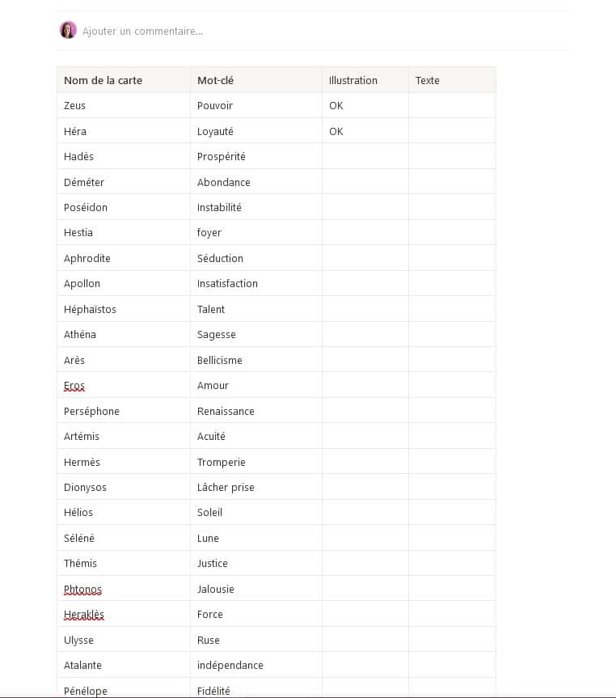Click the underlined word 'Heraklès'
The height and width of the screenshot is (698, 616).
(84, 615)
